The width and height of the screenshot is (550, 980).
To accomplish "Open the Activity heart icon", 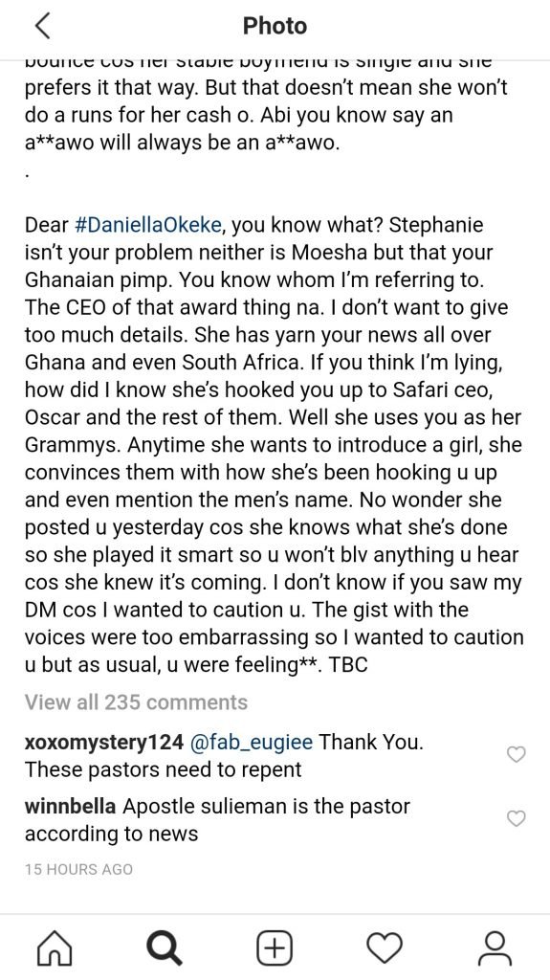I will click(385, 948).
